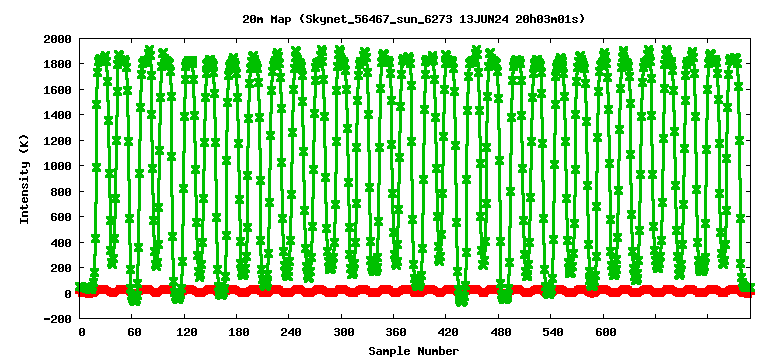Viewport: 768px width, 360px height.
Task: Click the 1400 tick label on y-axis
Action: [58, 115]
